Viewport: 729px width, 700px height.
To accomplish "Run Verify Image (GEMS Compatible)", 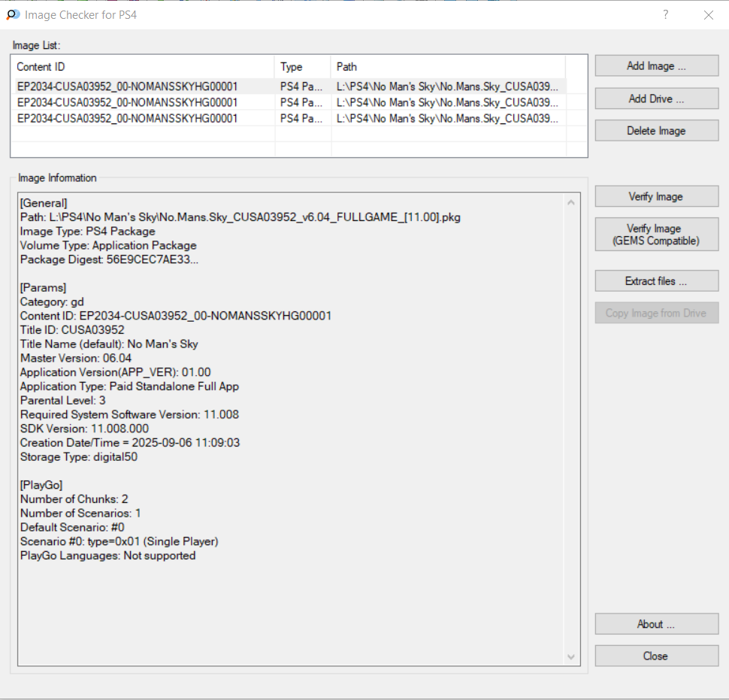I will pos(656,235).
